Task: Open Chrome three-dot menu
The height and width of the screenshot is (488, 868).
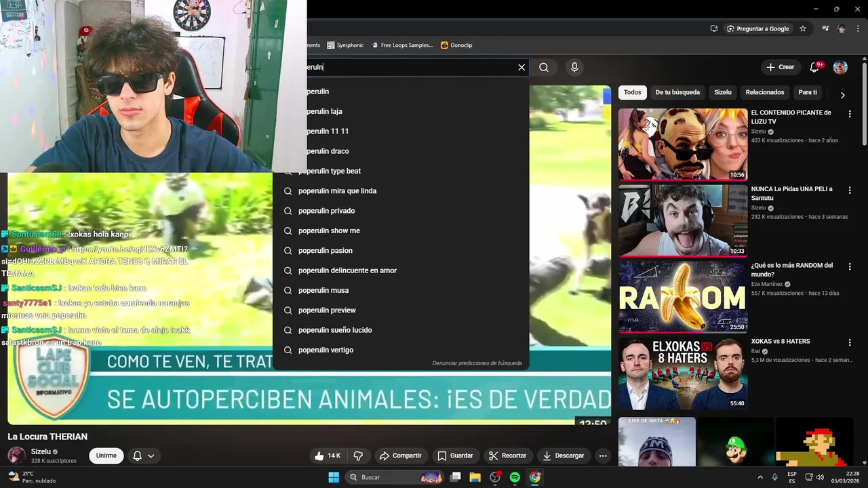Action: tap(859, 28)
